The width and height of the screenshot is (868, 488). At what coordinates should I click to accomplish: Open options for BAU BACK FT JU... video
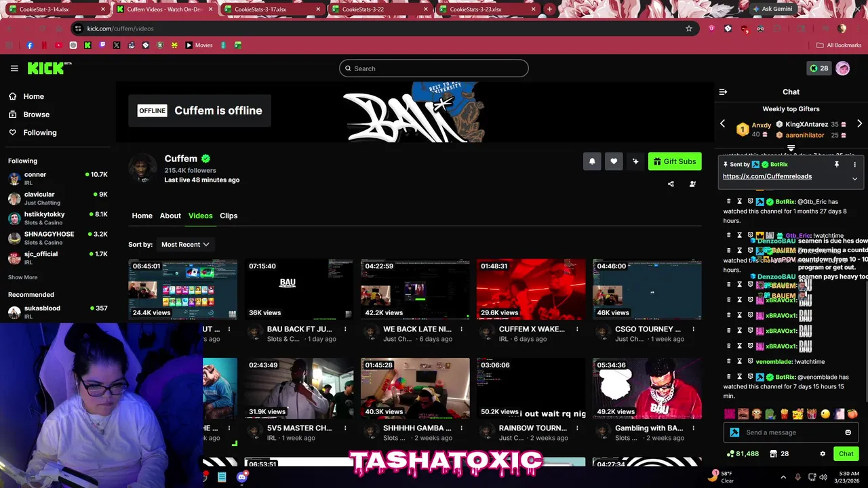345,329
